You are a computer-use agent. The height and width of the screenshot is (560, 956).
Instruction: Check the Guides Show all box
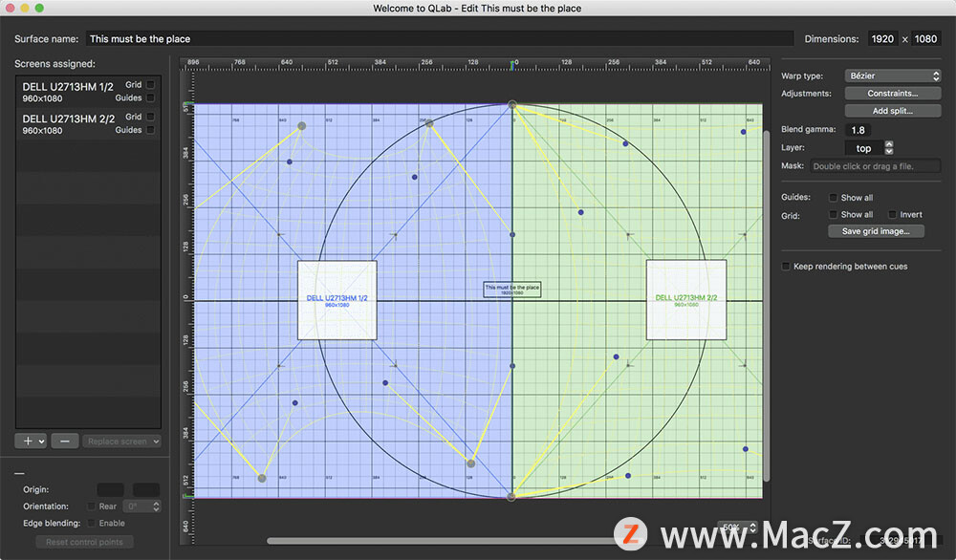click(x=833, y=198)
